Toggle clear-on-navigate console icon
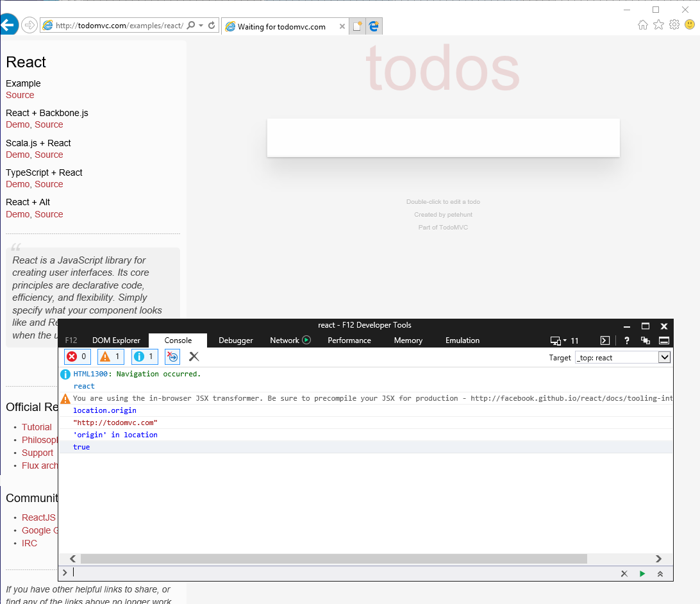700x604 pixels. [172, 357]
